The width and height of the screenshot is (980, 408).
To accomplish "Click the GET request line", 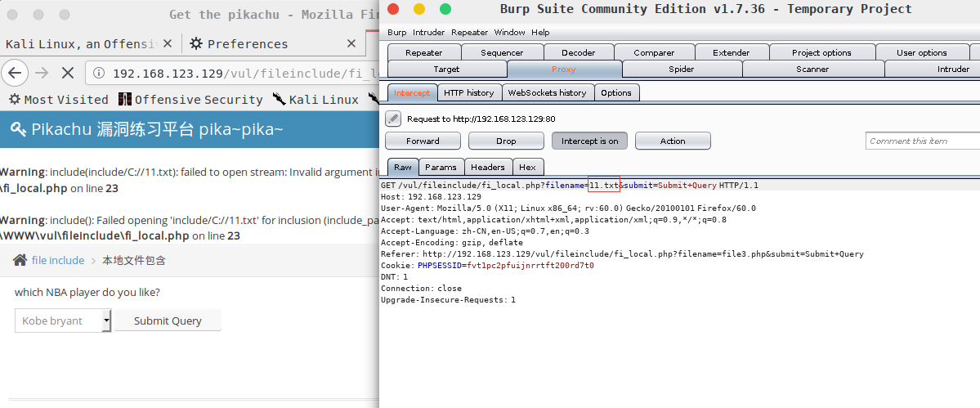I will [570, 186].
